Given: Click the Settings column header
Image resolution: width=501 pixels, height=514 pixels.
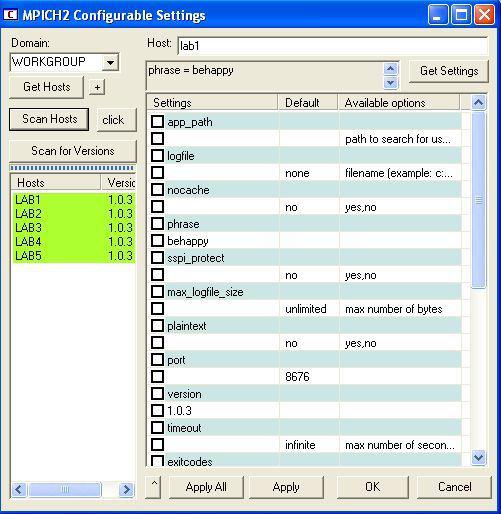Looking at the screenshot, I should [212, 103].
